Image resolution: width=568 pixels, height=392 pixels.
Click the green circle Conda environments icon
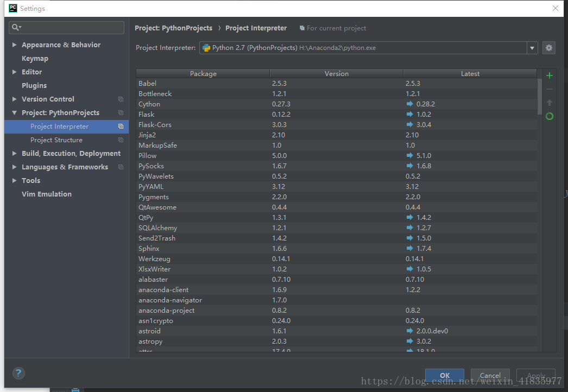pos(549,116)
